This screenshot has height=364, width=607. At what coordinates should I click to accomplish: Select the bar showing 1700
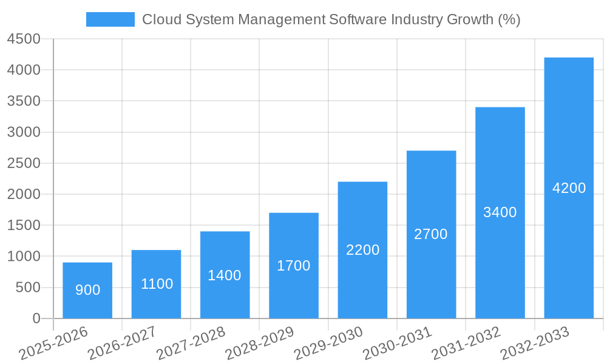pyautogui.click(x=294, y=266)
